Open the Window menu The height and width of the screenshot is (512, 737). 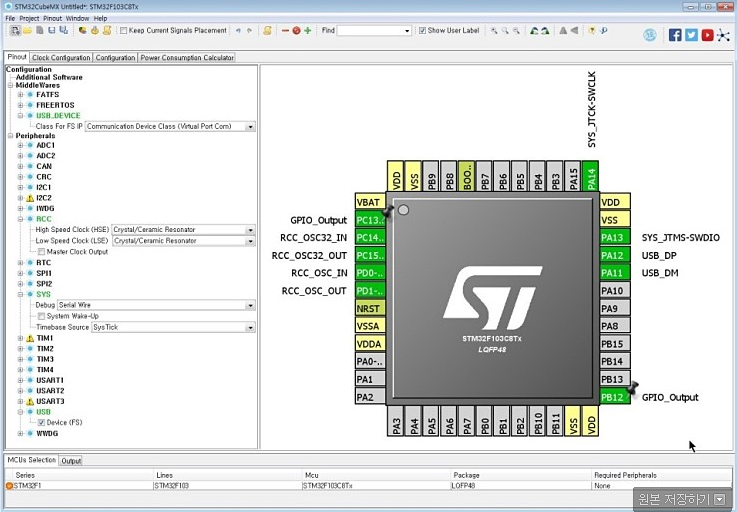[78, 18]
